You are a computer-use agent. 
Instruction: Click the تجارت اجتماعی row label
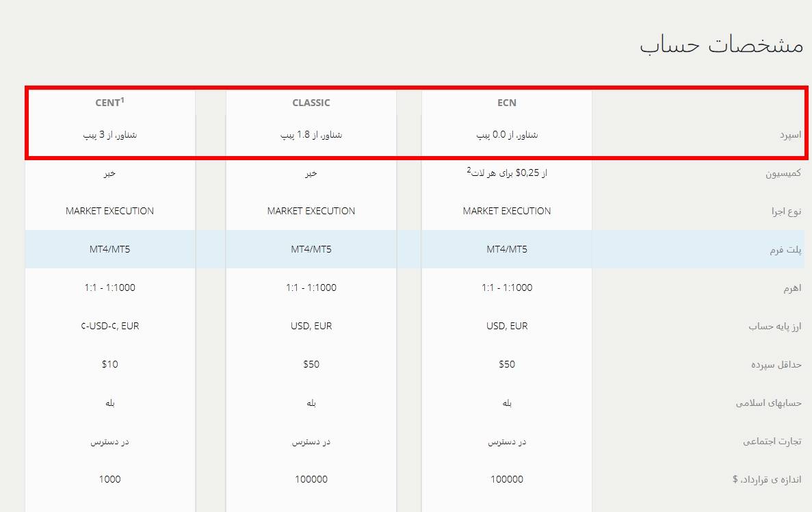click(x=772, y=441)
